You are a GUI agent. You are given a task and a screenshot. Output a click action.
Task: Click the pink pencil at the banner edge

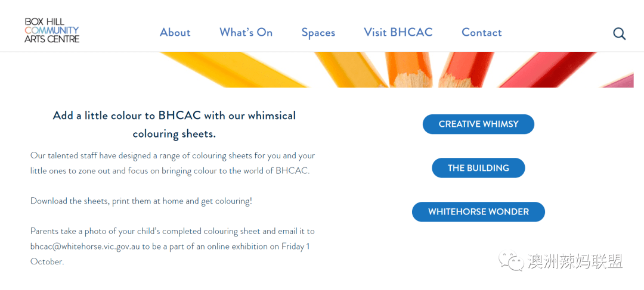point(620,80)
